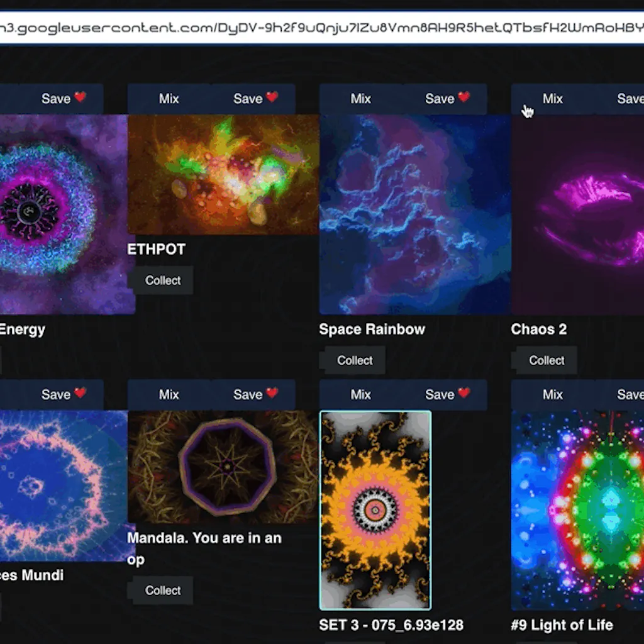644x644 pixels.
Task: Click the heart icon above Faces Mundi
Action: [80, 394]
